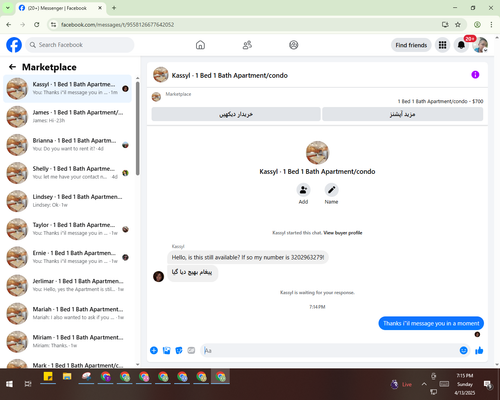Screen dimensions: 500x400
Task: Click View buyer profile link
Action: 343,233
